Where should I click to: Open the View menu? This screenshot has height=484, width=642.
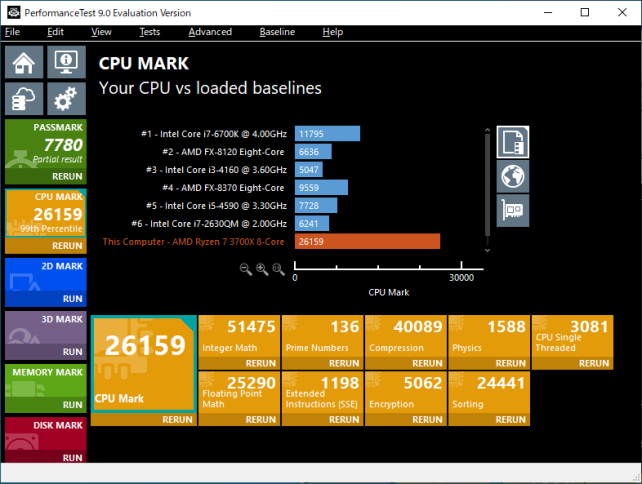pyautogui.click(x=101, y=32)
